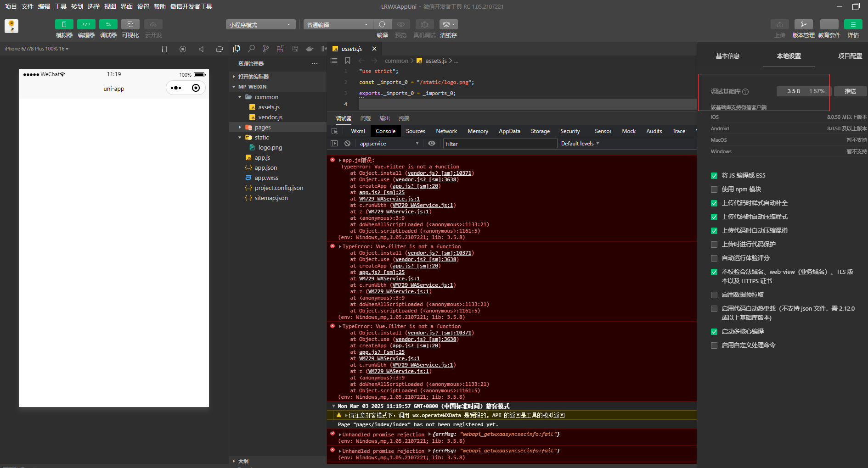Open the iPhone 6/7/8 Plus device dropdown
This screenshot has width=868, height=468.
pyautogui.click(x=37, y=49)
